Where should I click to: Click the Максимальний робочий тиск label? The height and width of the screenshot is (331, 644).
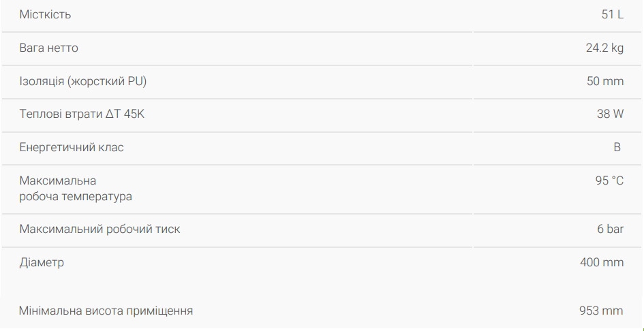tap(99, 230)
